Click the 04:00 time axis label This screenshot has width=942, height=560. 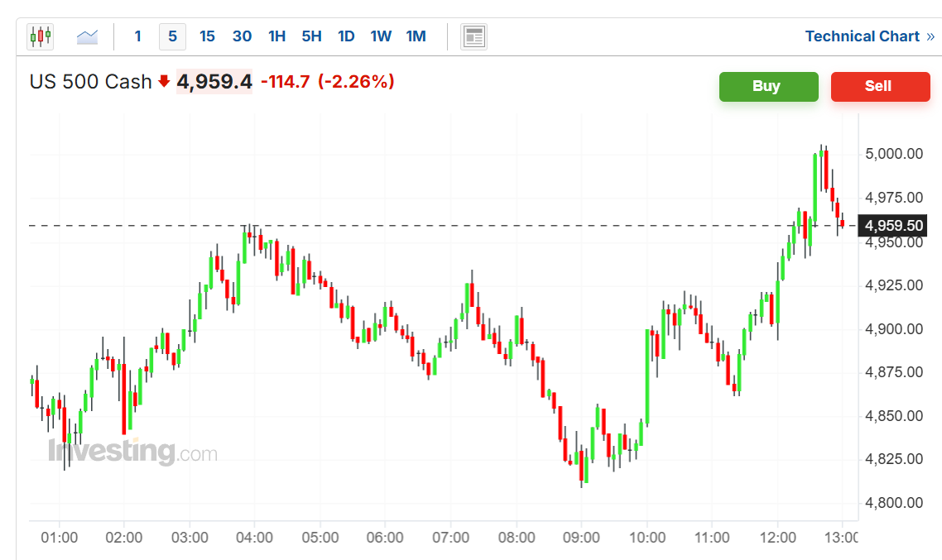[254, 538]
